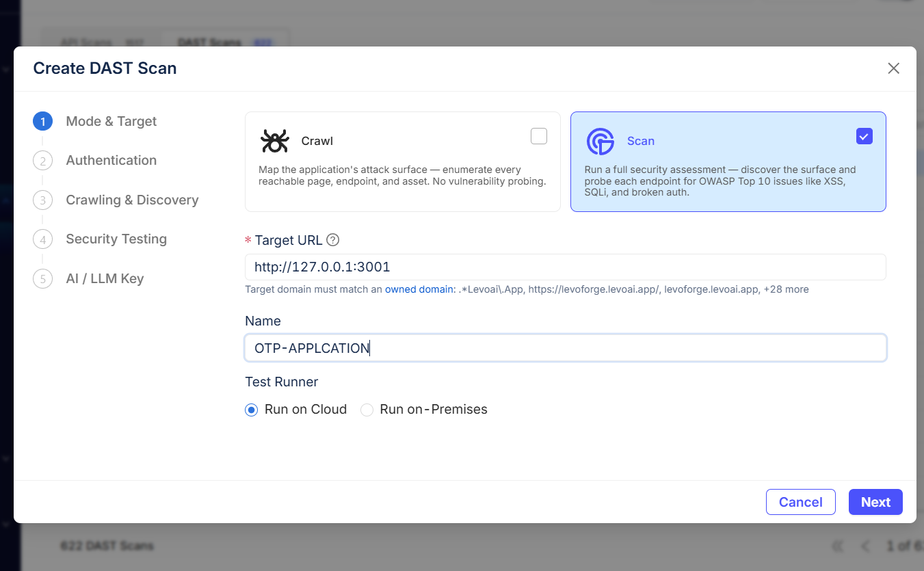
Task: Check the Crawl mode checkbox
Action: pos(539,136)
